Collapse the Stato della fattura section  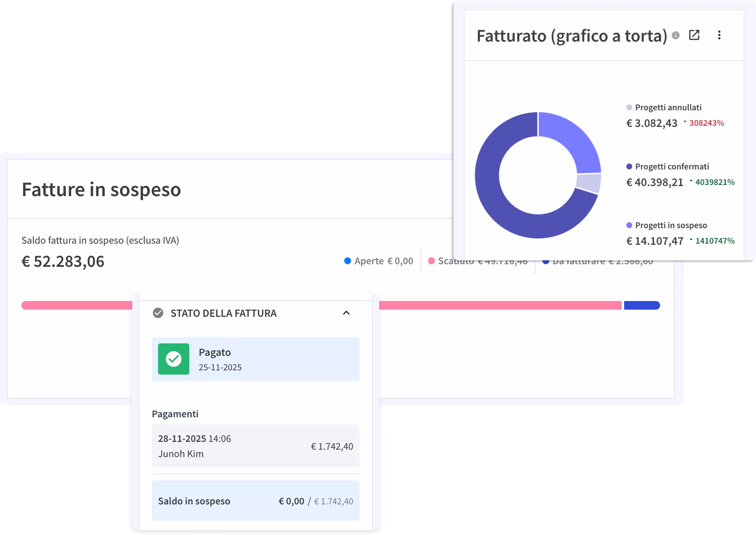click(346, 313)
